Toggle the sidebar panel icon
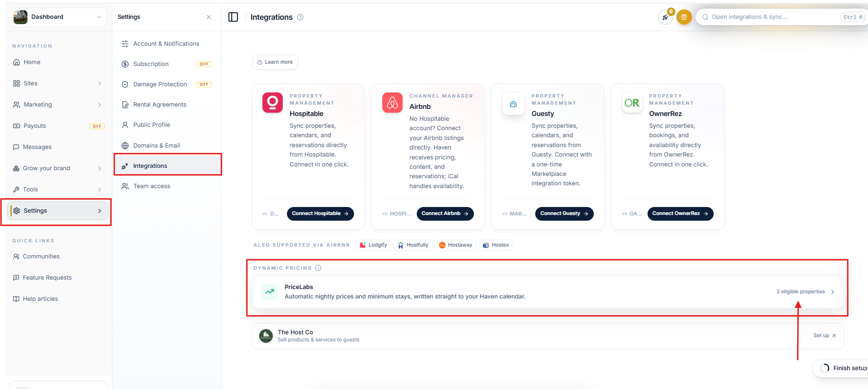 coord(233,17)
